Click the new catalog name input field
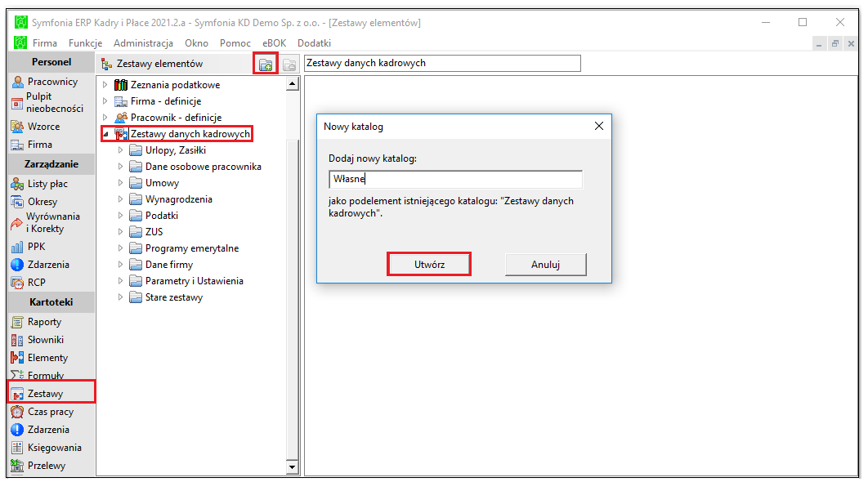Screen dimensions: 868x482 pyautogui.click(x=455, y=179)
